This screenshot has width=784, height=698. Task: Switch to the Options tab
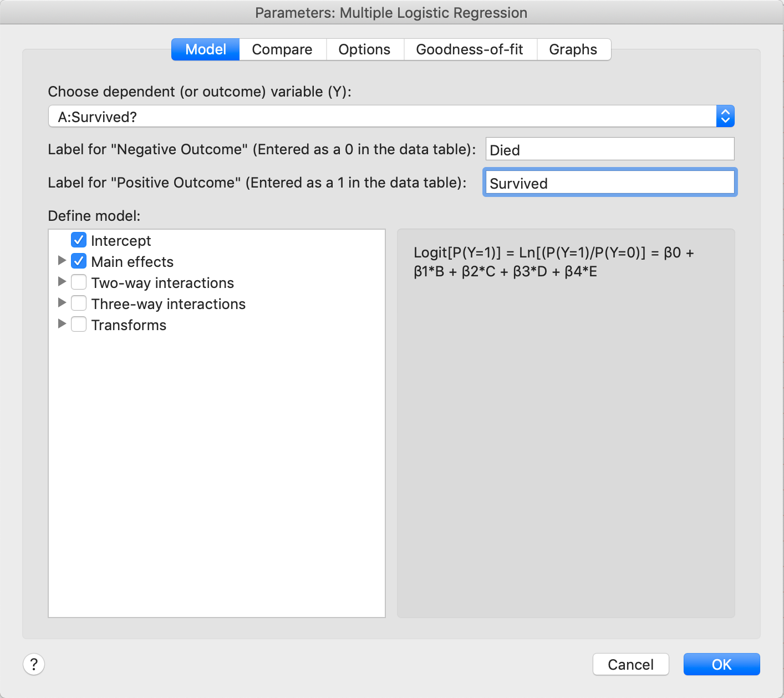coord(364,49)
